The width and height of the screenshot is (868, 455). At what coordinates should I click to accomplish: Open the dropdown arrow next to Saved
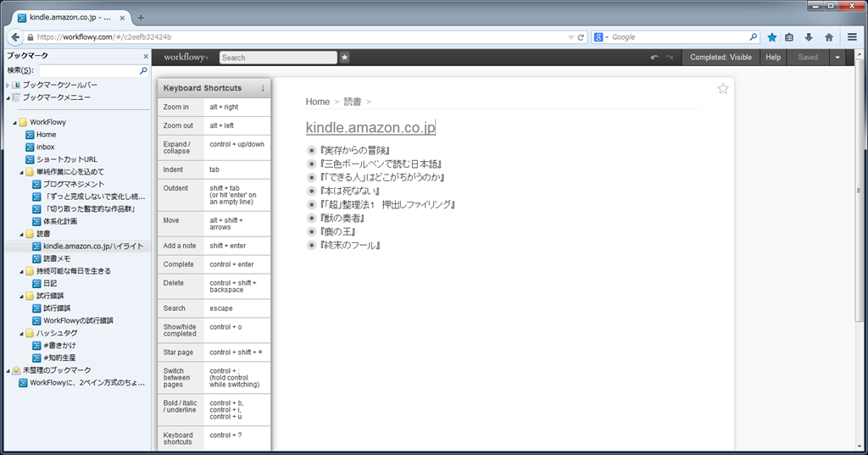point(837,57)
